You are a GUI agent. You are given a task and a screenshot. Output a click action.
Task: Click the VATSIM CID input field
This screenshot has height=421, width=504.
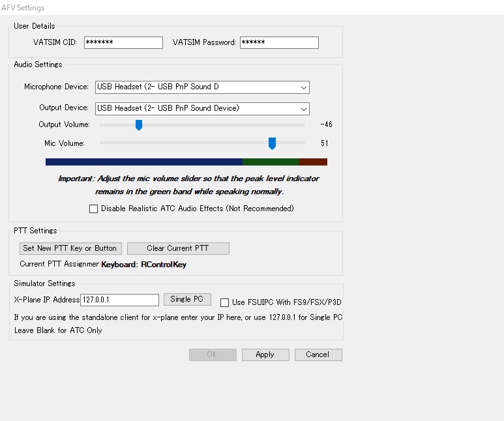[x=123, y=42]
